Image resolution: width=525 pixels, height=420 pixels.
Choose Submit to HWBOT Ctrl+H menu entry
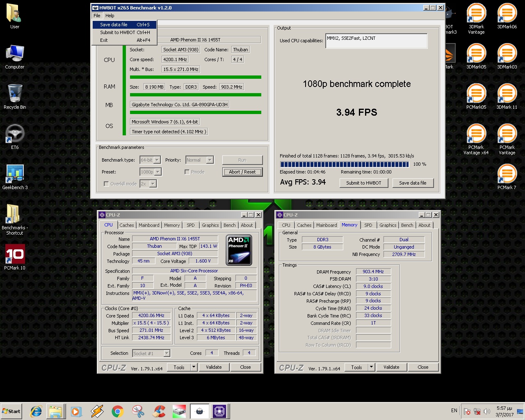click(x=124, y=32)
